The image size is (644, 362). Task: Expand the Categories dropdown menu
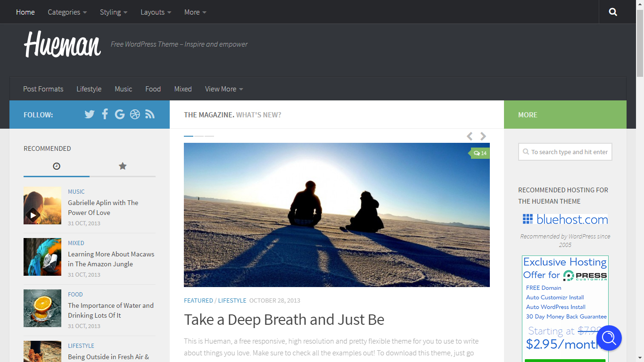(67, 12)
